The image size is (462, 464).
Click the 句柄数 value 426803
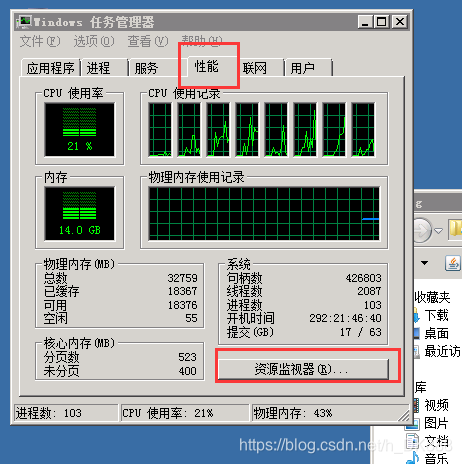click(x=363, y=278)
